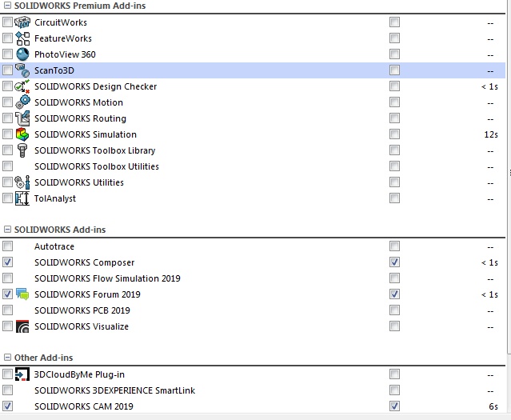Select the Autotrace label
Viewport: 511px width, 420px height.
[54, 246]
